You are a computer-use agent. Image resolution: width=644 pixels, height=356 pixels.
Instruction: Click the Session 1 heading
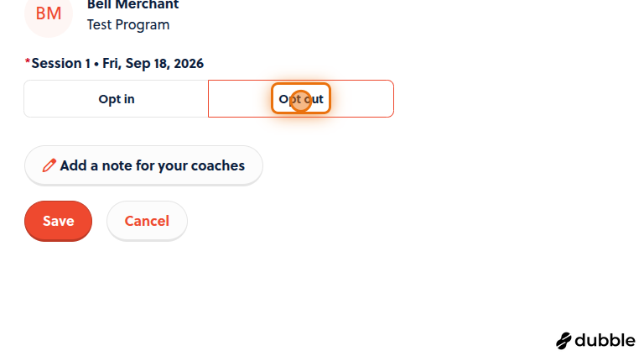point(60,63)
